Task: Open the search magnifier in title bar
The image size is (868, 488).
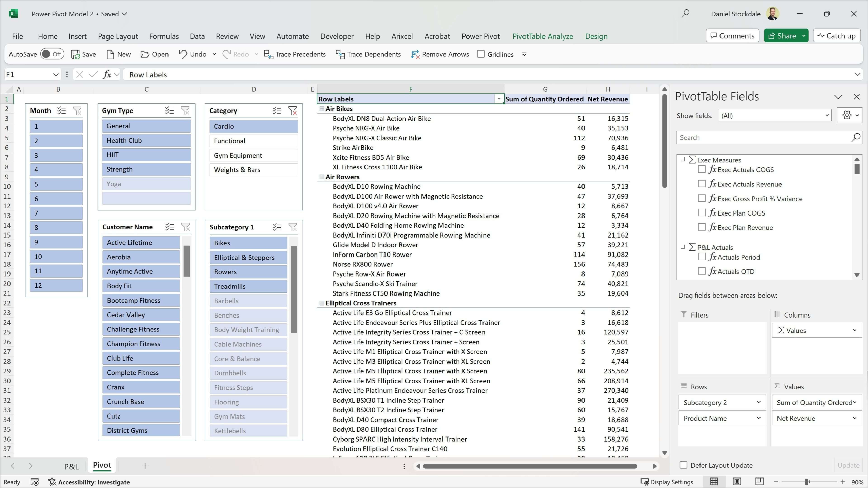Action: point(685,14)
